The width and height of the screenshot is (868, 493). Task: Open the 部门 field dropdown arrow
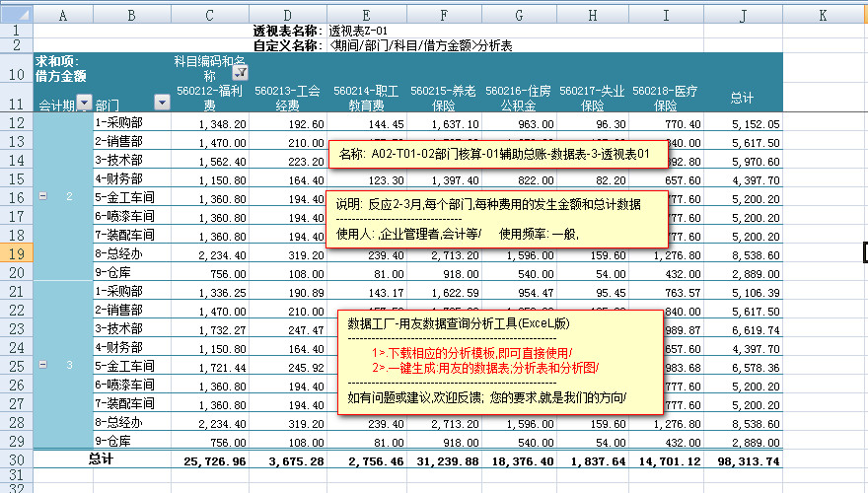163,103
